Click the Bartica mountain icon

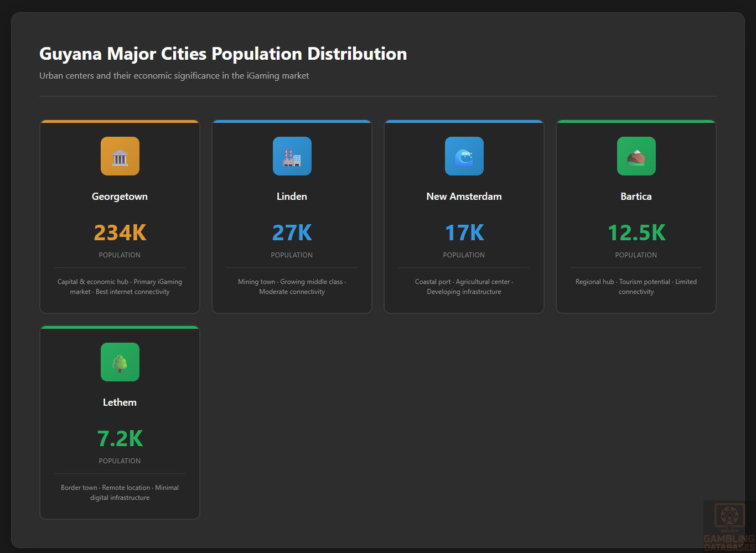tap(636, 156)
